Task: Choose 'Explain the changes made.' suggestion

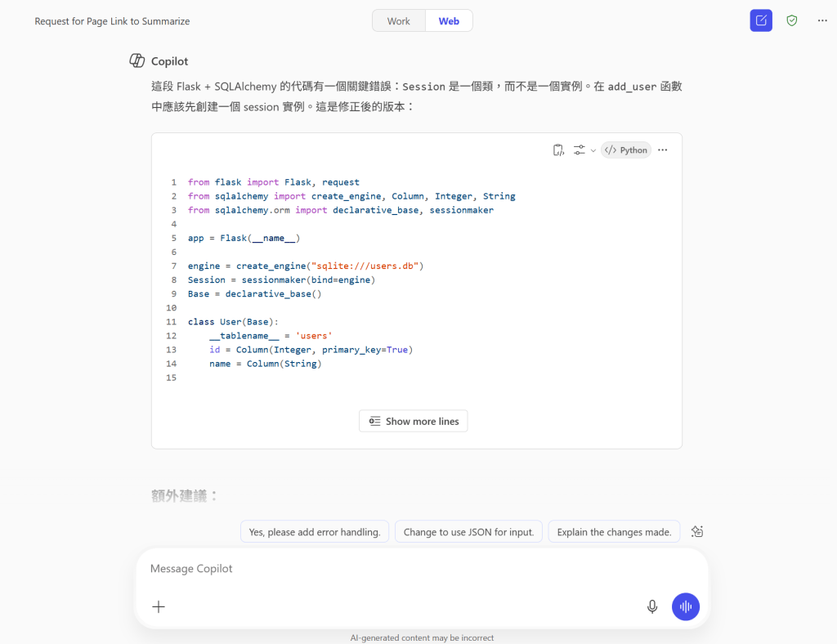Action: 614,532
